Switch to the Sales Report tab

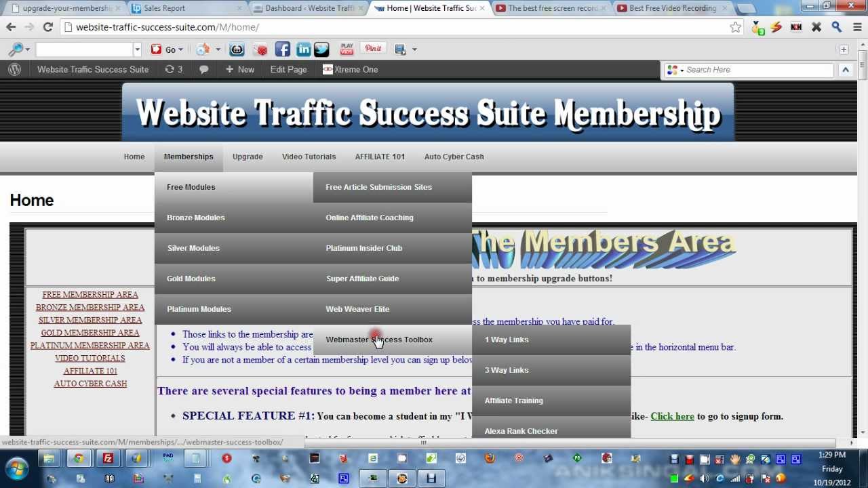(x=184, y=8)
